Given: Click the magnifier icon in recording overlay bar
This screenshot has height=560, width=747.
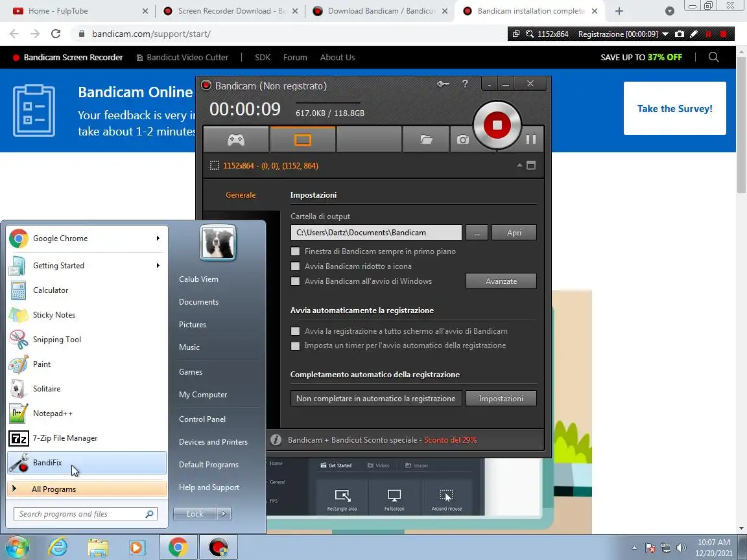Looking at the screenshot, I should pos(529,34).
